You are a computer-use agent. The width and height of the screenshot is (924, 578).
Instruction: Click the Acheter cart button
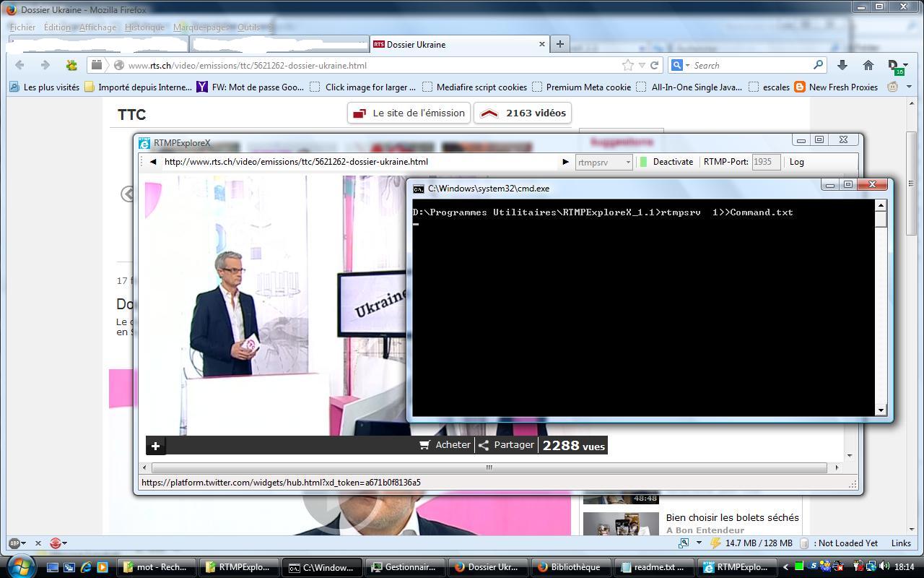tap(445, 445)
